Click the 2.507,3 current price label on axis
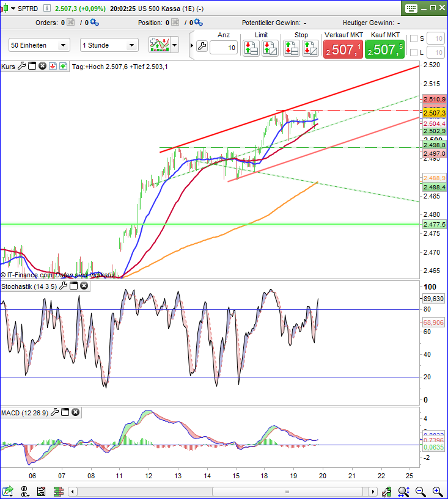This screenshot has height=499, width=448. (x=435, y=113)
